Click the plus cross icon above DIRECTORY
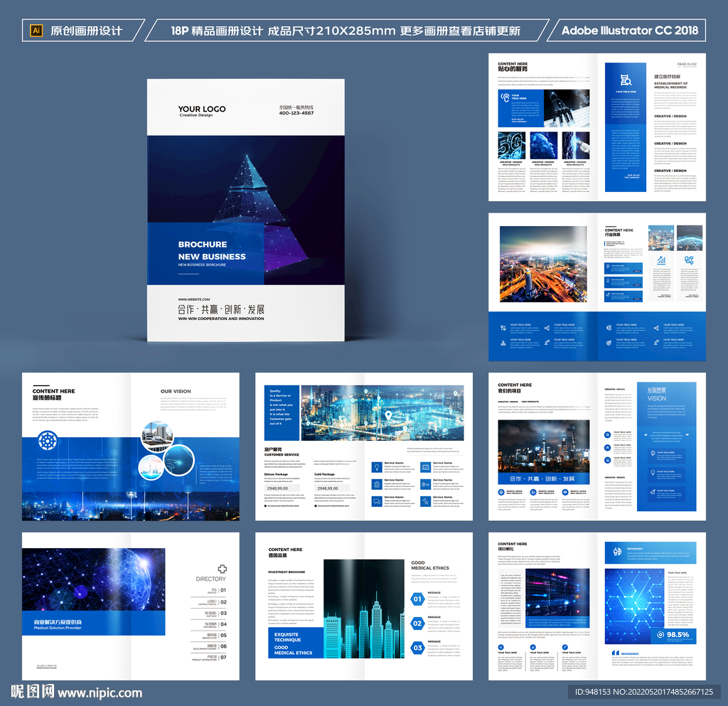 tap(222, 569)
